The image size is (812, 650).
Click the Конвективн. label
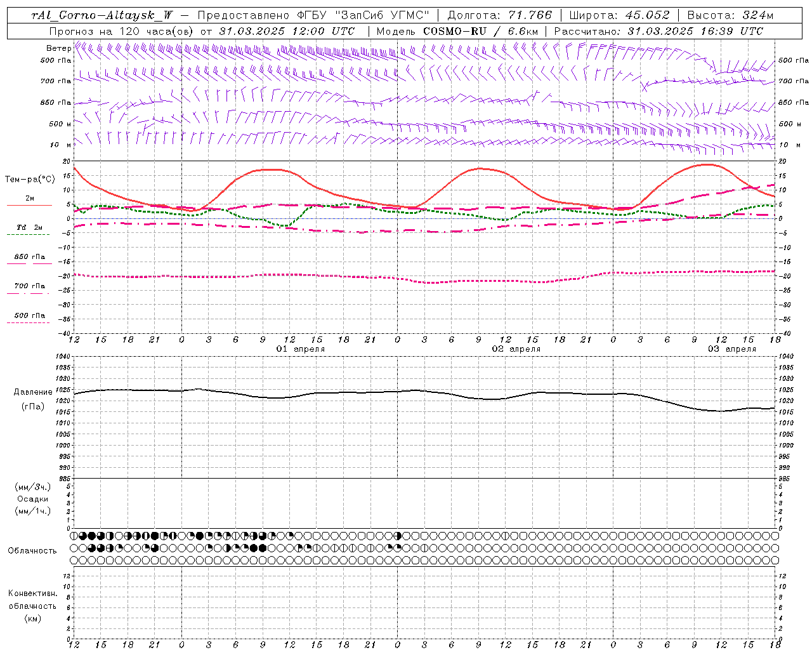32,594
